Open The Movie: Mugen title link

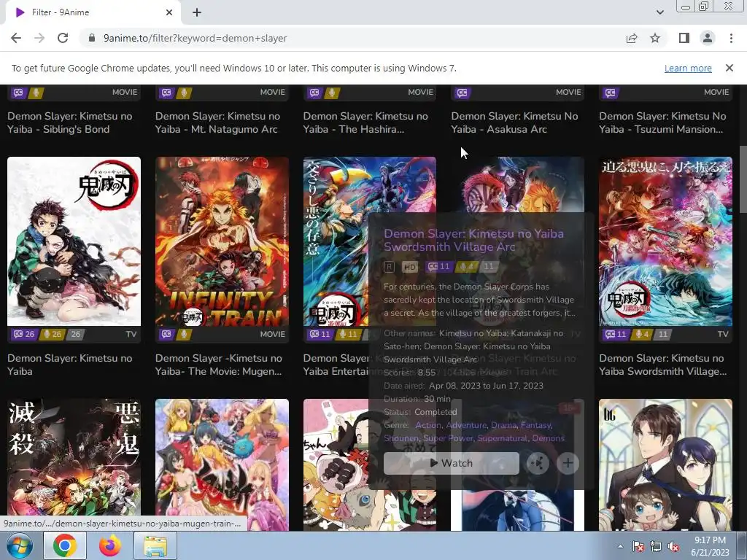(x=219, y=365)
